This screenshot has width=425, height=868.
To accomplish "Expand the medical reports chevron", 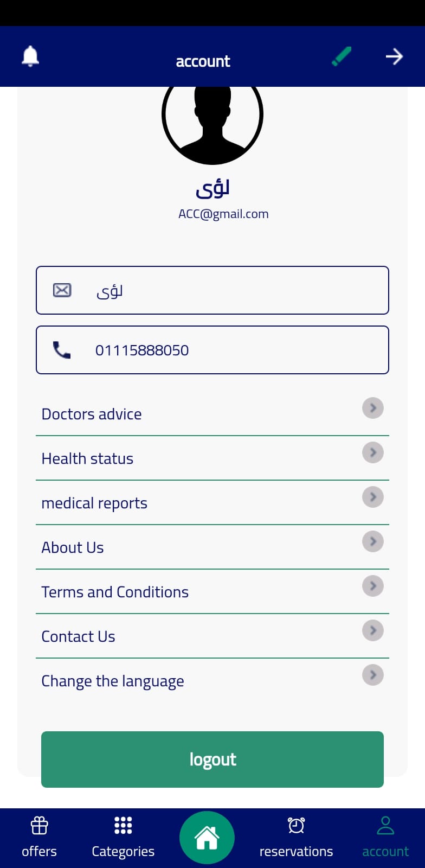I will coord(373,497).
